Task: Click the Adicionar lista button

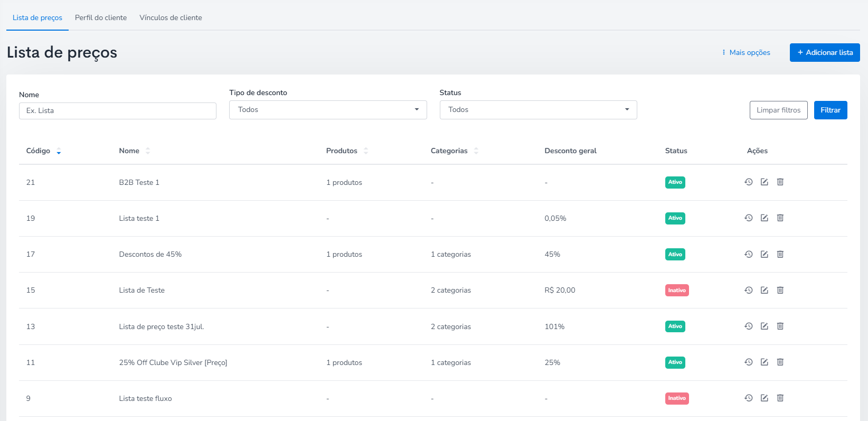Action: tap(825, 52)
